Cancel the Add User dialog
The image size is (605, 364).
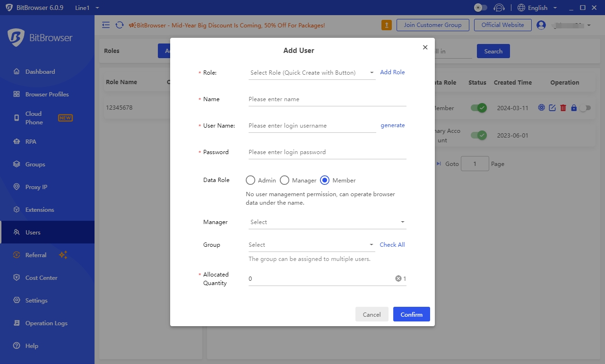372,314
